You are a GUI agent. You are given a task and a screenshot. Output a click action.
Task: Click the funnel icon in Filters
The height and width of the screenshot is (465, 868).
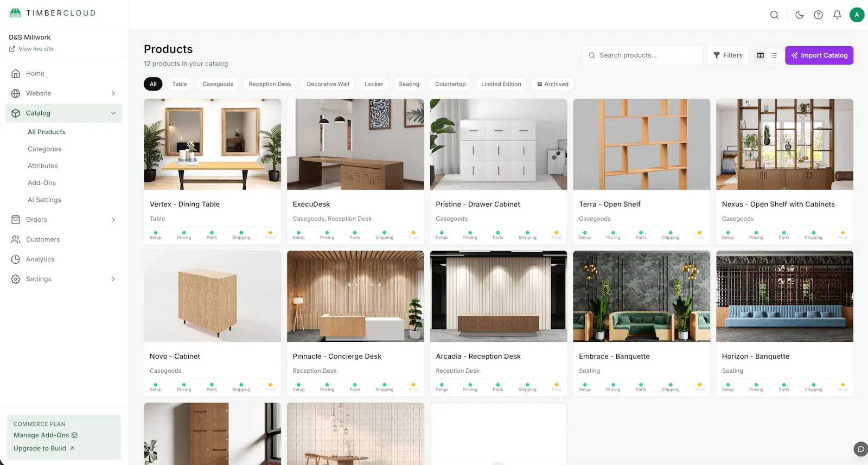pyautogui.click(x=717, y=55)
